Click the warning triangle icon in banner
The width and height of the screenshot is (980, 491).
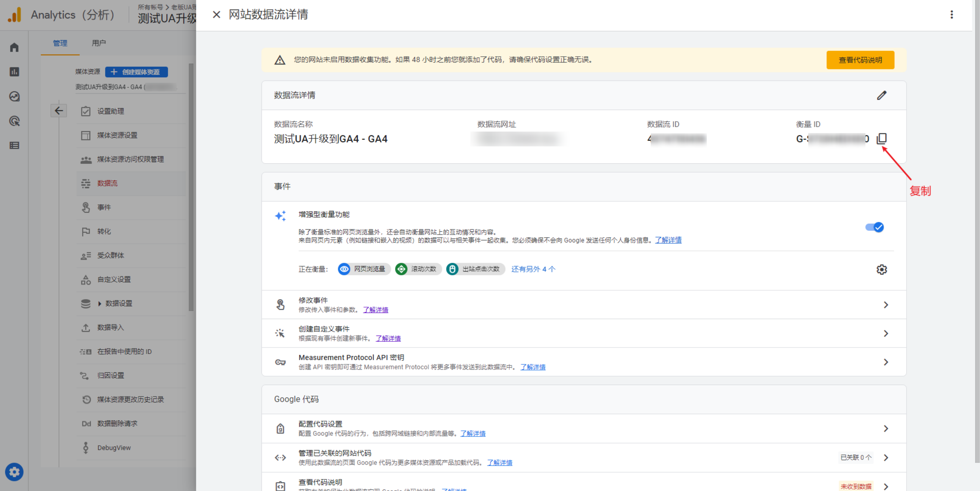(280, 60)
